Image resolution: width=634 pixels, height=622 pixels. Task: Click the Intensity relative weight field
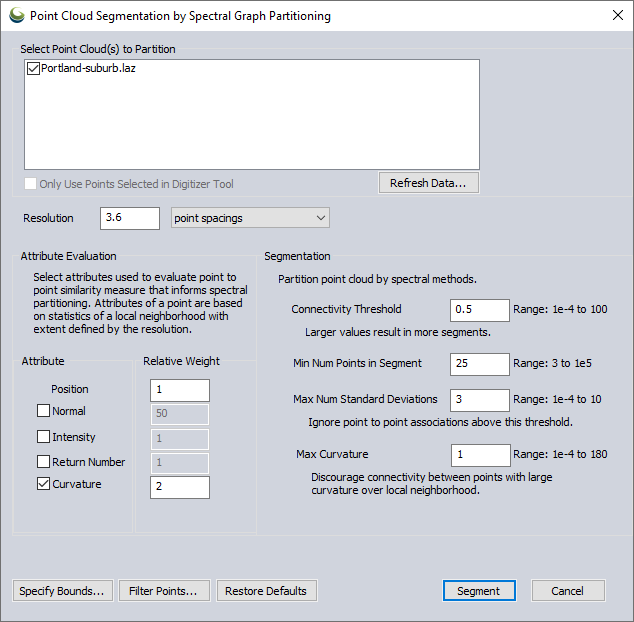(180, 439)
